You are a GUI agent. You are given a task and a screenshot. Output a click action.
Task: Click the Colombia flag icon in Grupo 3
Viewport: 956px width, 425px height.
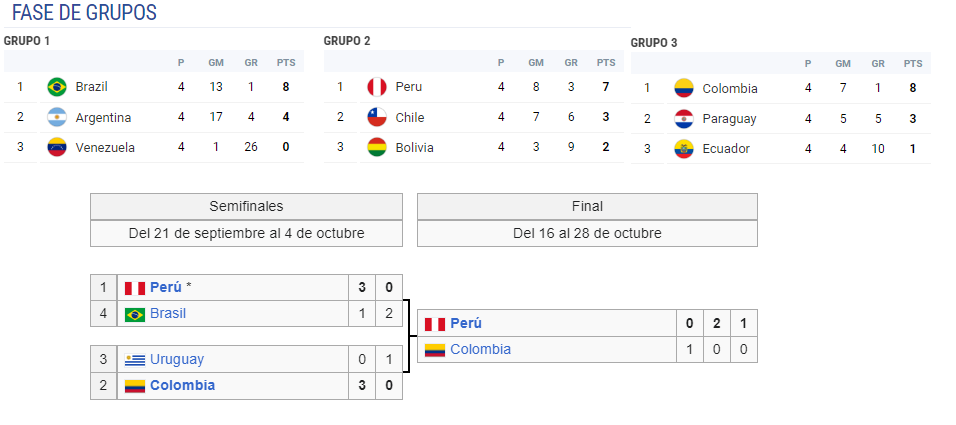[x=684, y=88]
